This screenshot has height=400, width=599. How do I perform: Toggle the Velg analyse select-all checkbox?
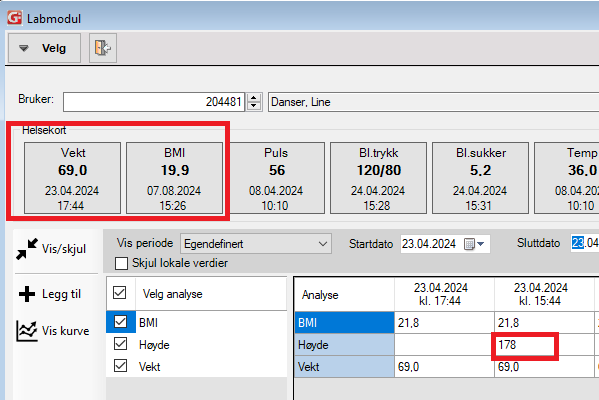pyautogui.click(x=120, y=293)
